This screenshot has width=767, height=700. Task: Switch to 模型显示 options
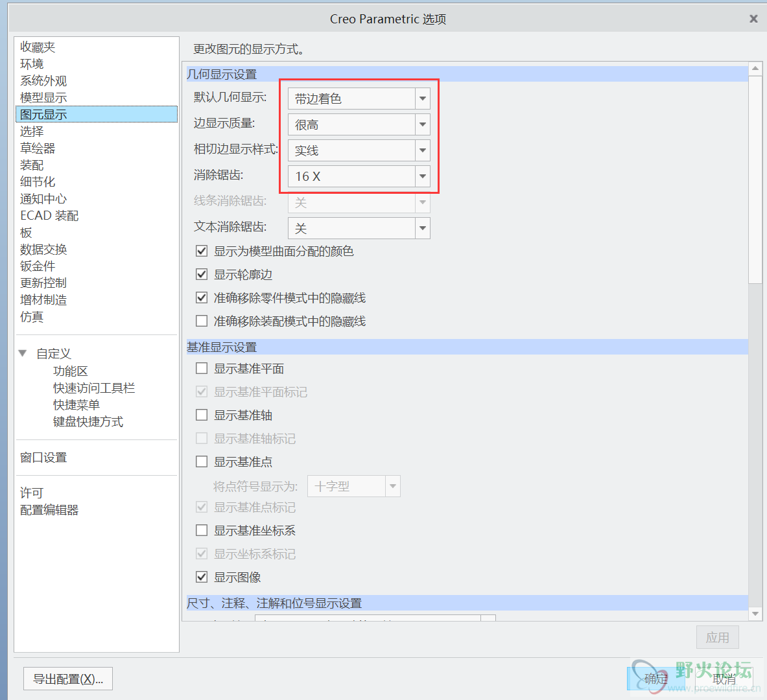[43, 97]
